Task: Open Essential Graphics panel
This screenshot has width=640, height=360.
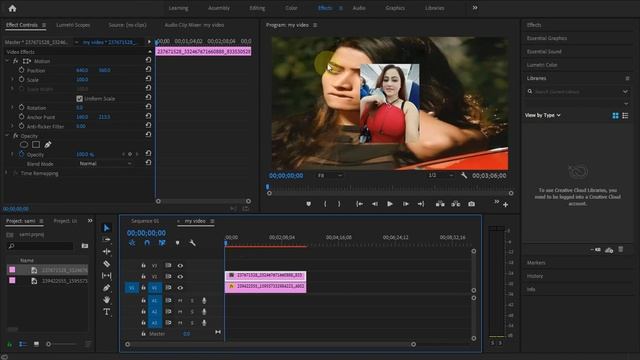Action: pyautogui.click(x=547, y=38)
